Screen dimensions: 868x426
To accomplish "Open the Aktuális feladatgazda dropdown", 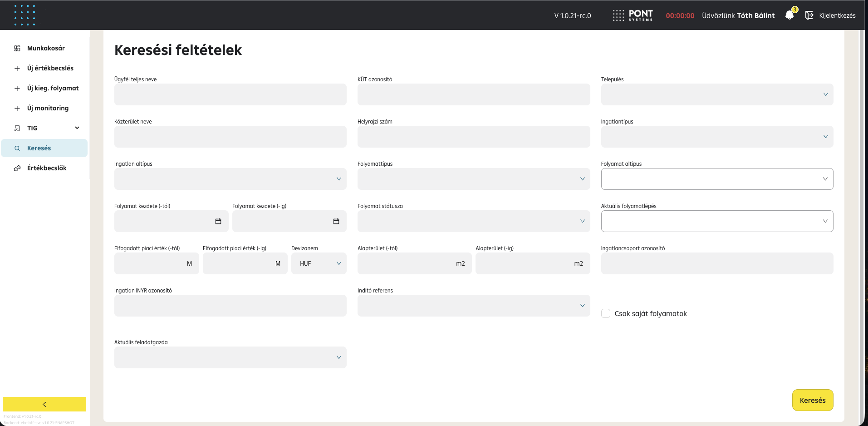I will click(230, 357).
